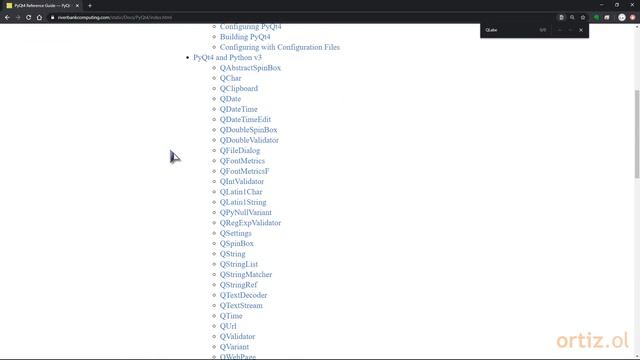Close the find-in-page bar

pyautogui.click(x=581, y=30)
